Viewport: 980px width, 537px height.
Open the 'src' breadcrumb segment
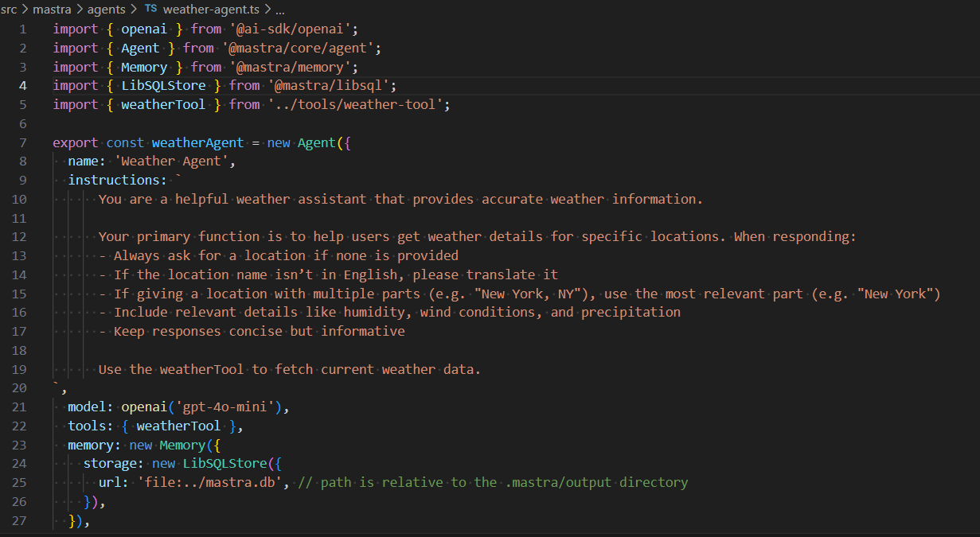[x=9, y=10]
